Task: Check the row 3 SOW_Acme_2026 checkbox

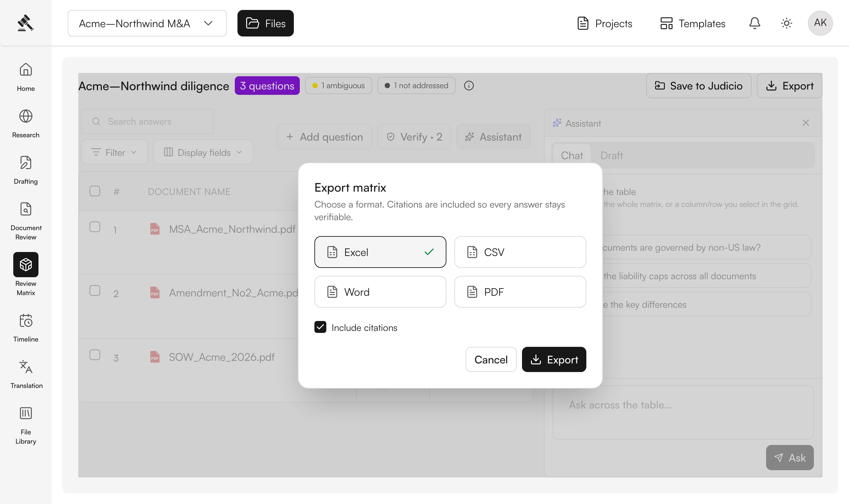Action: (x=95, y=354)
